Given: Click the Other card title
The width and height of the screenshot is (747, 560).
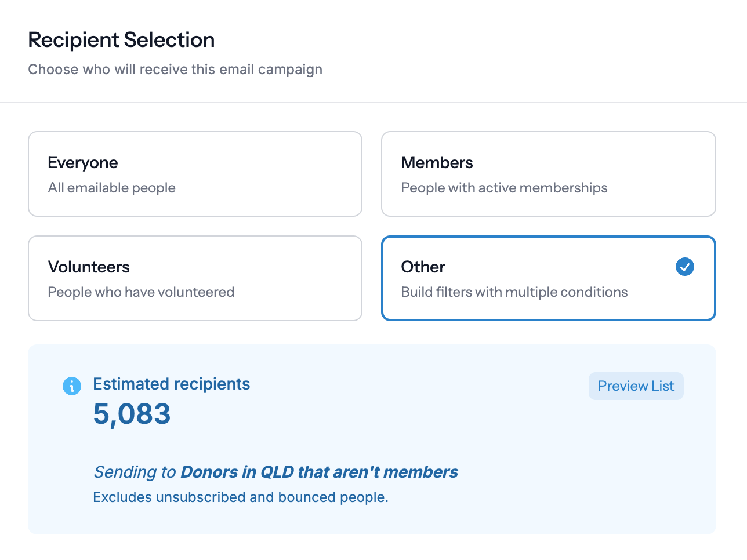Looking at the screenshot, I should 423,267.
